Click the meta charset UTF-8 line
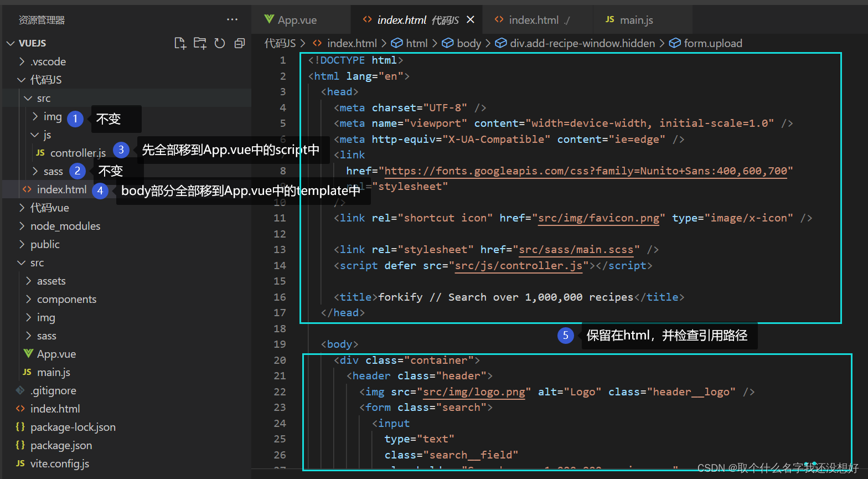 pyautogui.click(x=410, y=107)
